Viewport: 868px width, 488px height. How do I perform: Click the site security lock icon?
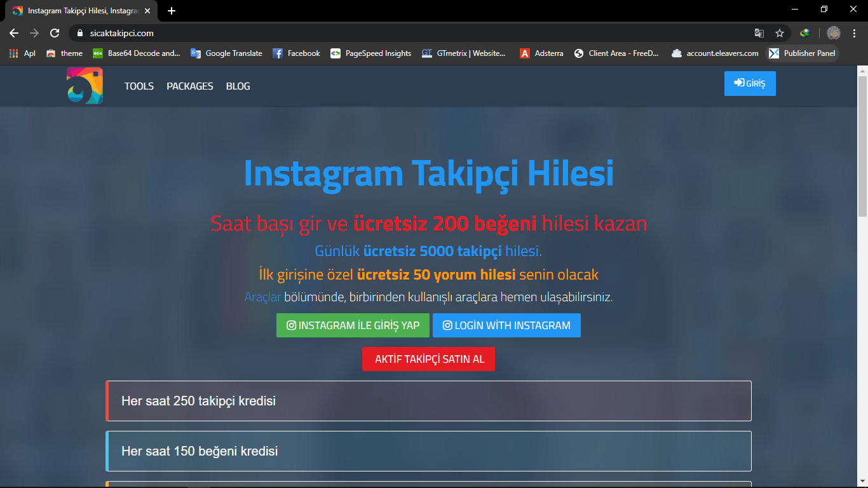coord(80,33)
